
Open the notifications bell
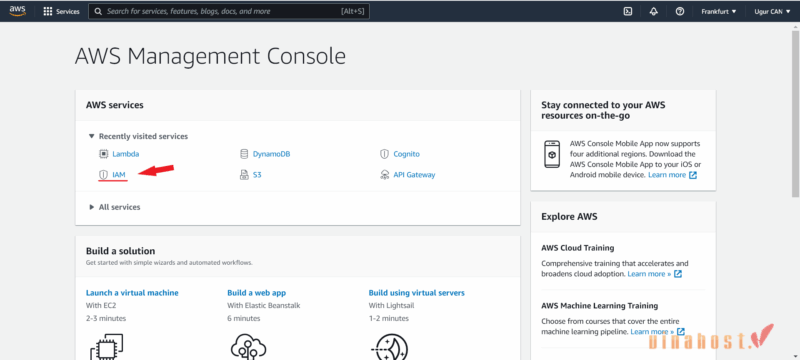coord(654,11)
